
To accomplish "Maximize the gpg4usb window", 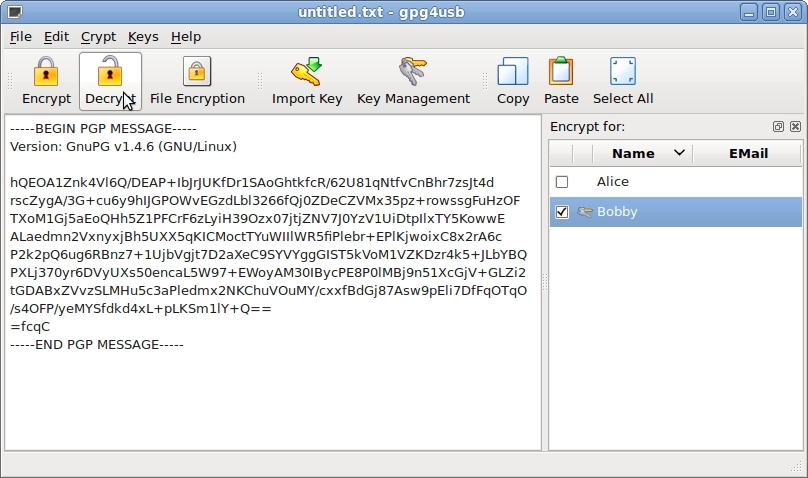I will (771, 11).
